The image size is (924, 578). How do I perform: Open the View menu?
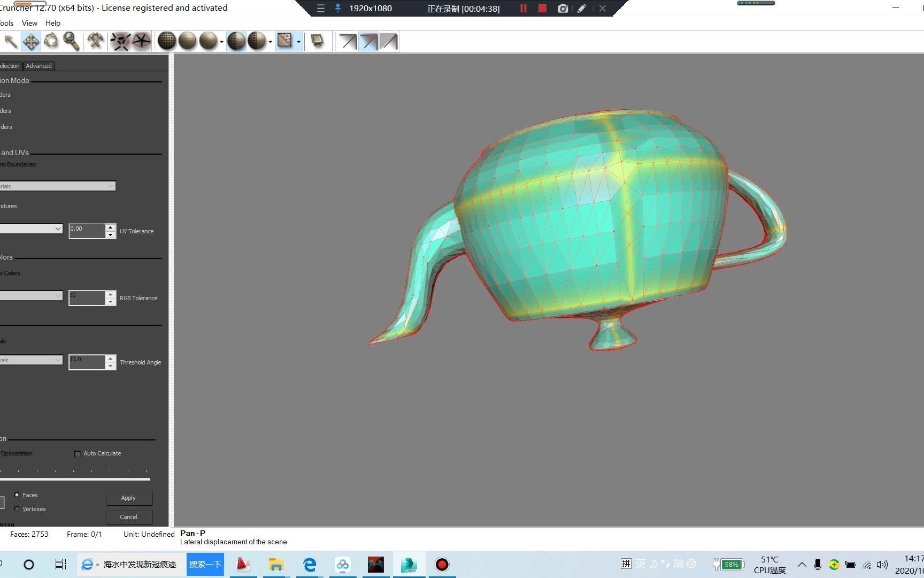pyautogui.click(x=29, y=23)
